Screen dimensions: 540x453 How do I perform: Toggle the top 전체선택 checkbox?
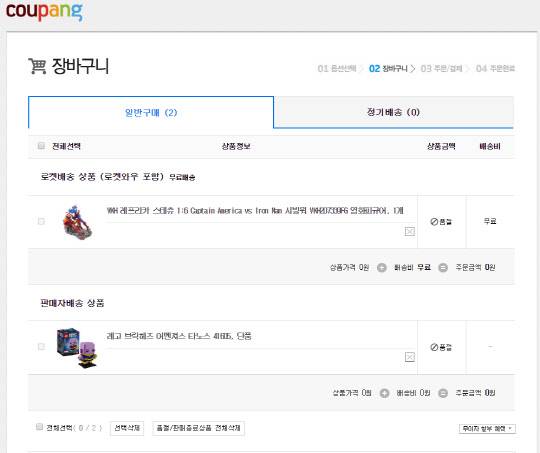tap(41, 146)
